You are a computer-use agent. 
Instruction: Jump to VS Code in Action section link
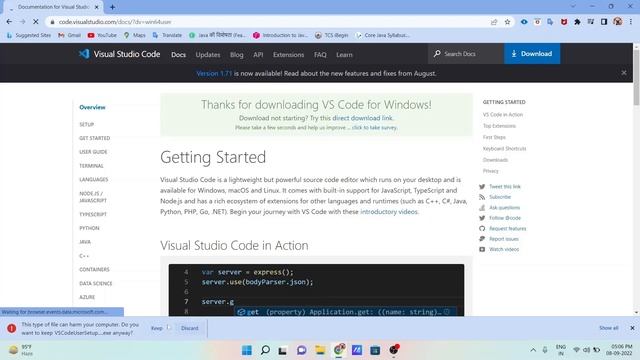pyautogui.click(x=502, y=115)
